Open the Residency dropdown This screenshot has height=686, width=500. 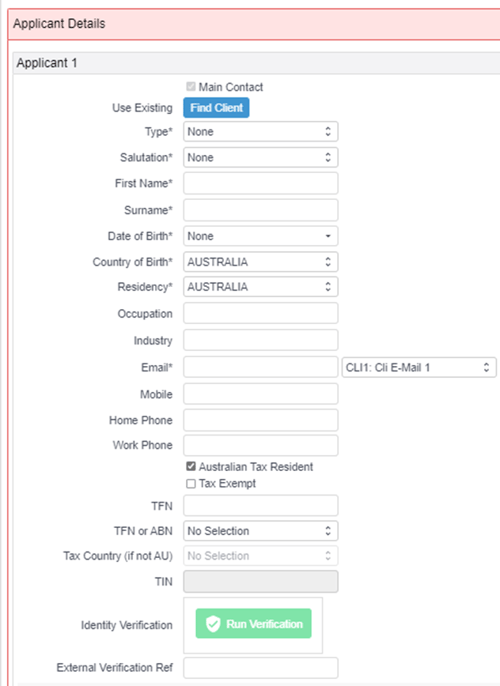[x=260, y=287]
